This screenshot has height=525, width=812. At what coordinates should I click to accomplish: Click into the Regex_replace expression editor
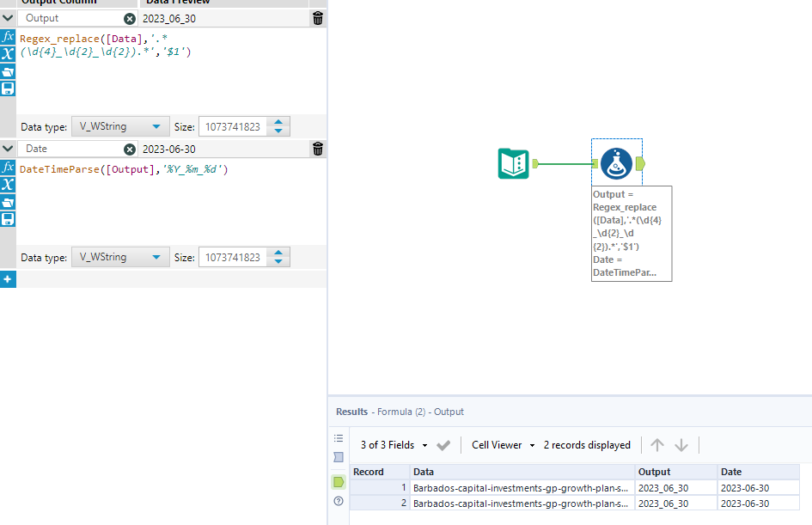tap(171, 71)
